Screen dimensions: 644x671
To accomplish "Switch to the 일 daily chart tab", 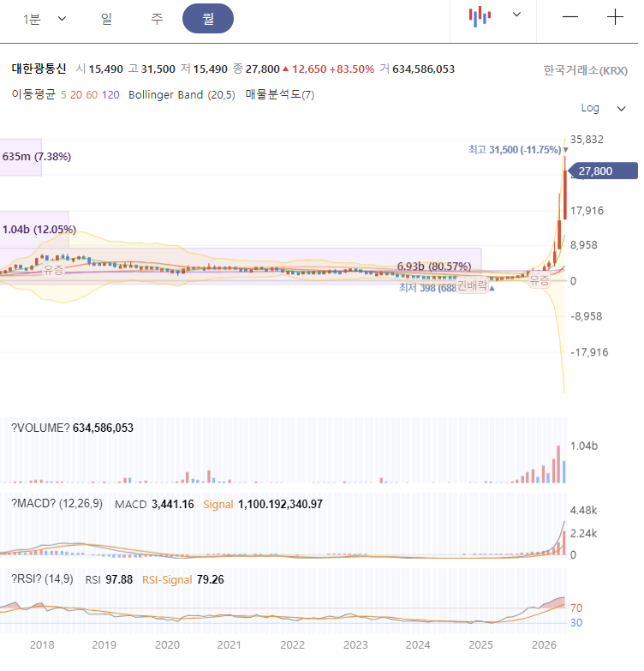I will click(106, 19).
